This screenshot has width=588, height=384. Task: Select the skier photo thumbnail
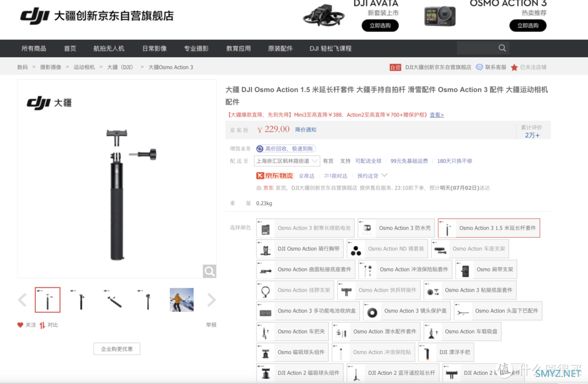pos(181,300)
